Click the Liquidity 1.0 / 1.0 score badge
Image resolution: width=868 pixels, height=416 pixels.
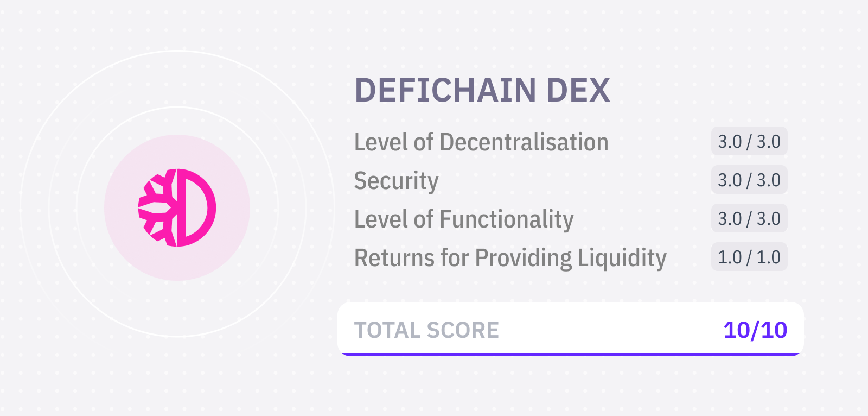[749, 257]
